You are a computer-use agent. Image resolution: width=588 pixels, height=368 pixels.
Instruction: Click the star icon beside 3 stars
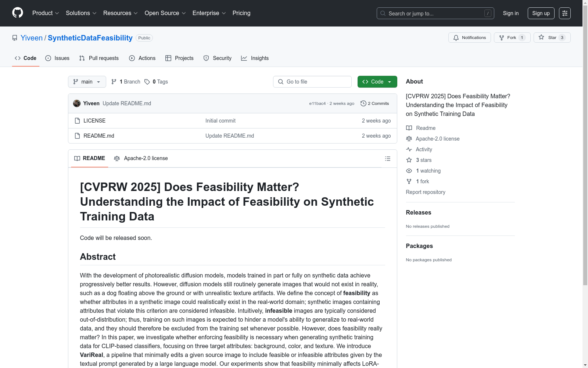click(x=409, y=160)
